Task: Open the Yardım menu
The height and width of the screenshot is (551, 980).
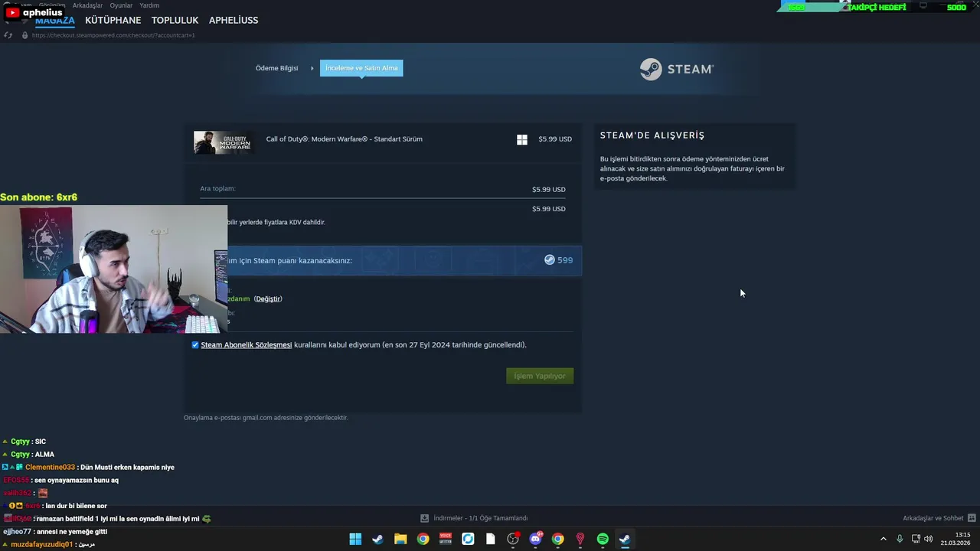Action: (149, 5)
